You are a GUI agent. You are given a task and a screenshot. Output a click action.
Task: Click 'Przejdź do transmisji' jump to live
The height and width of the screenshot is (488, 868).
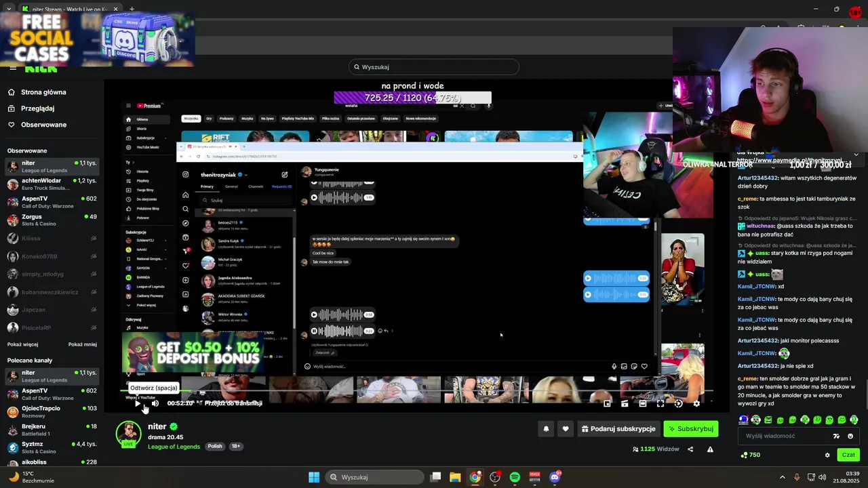(x=233, y=403)
